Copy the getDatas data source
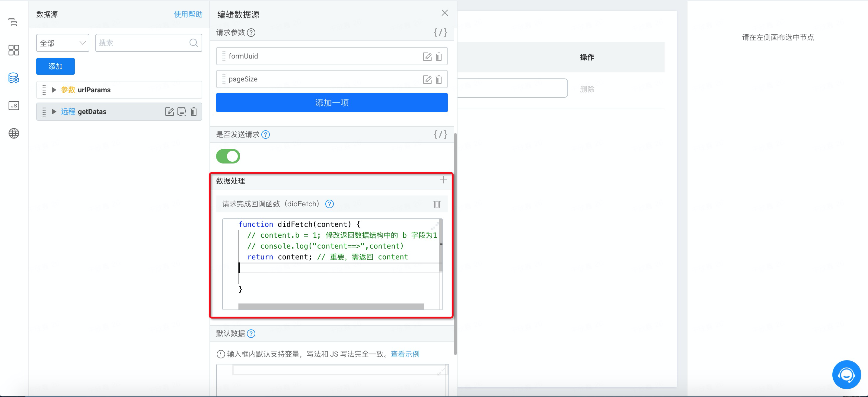Image resolution: width=868 pixels, height=397 pixels. pos(182,111)
